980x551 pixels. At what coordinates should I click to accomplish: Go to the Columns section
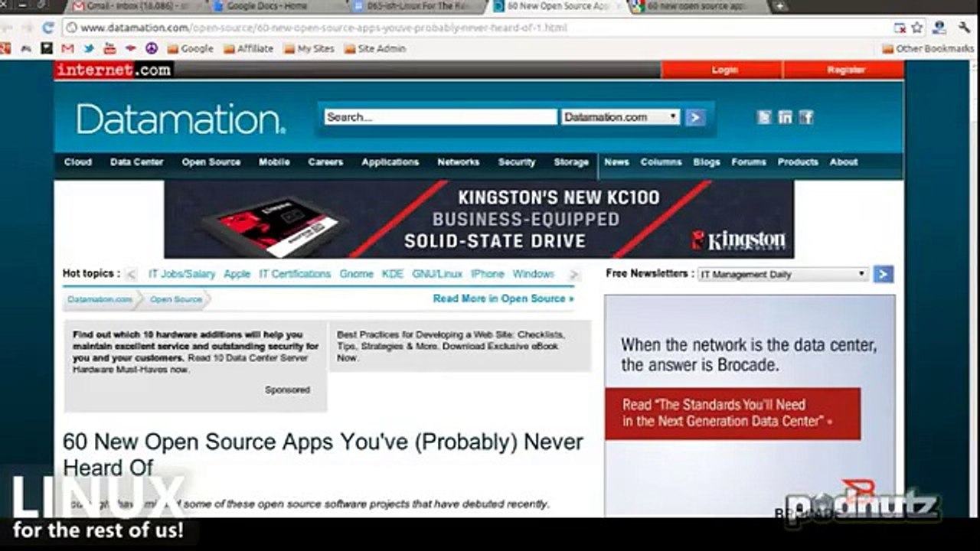point(661,162)
